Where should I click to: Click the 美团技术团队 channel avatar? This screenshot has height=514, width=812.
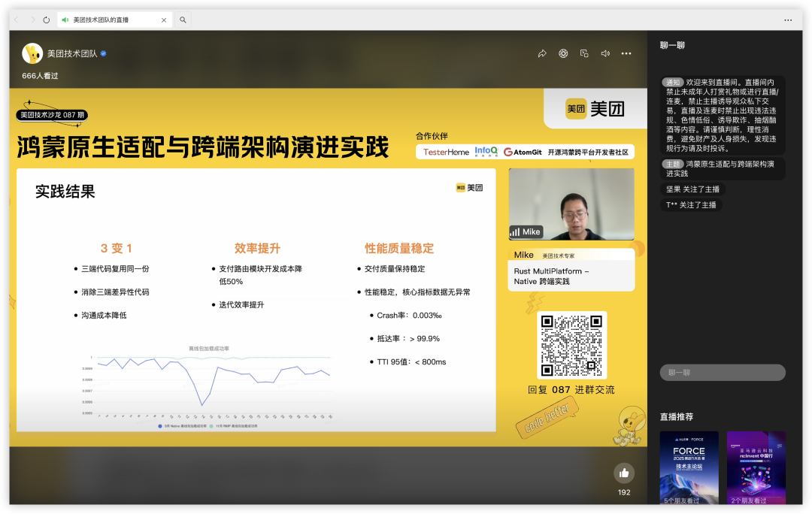click(x=32, y=54)
